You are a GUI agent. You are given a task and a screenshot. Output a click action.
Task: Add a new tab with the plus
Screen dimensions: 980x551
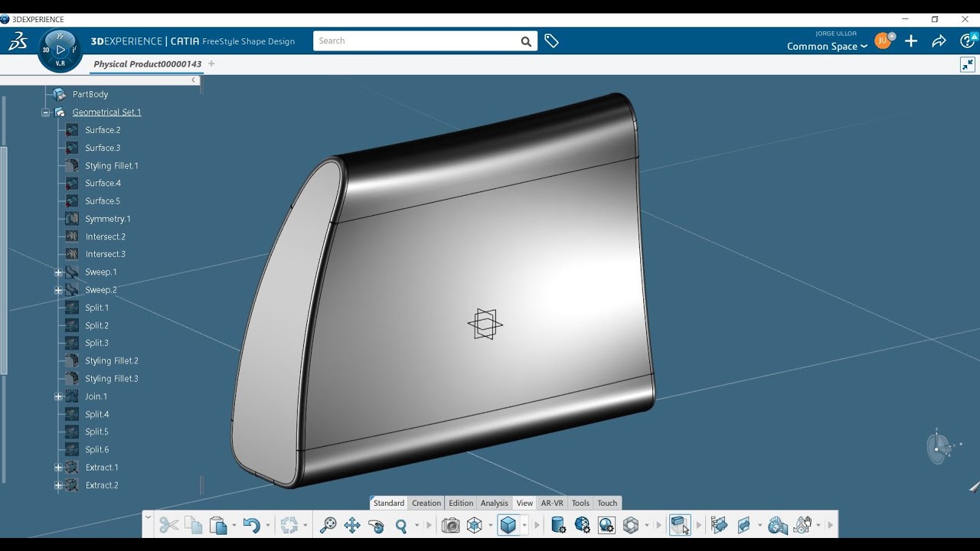point(211,64)
